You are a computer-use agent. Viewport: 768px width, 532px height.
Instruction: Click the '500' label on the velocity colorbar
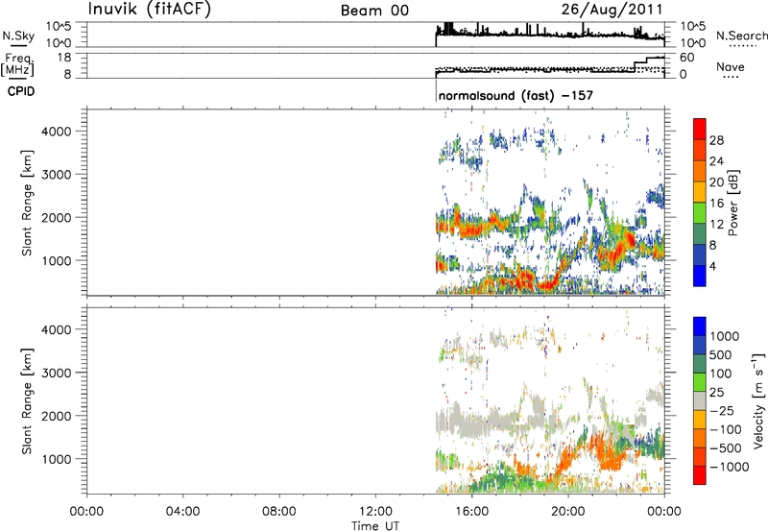(x=720, y=355)
